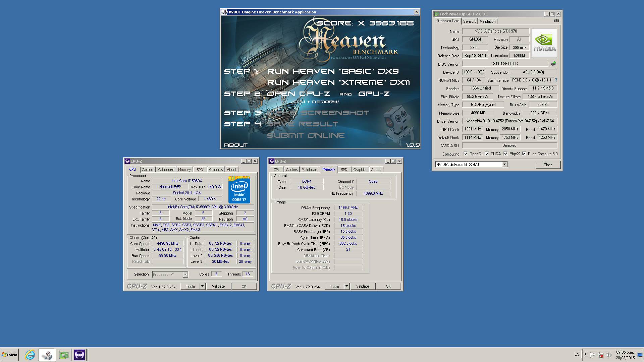Switch to GPU-Z taskbar button
The image size is (644, 362).
[63, 355]
